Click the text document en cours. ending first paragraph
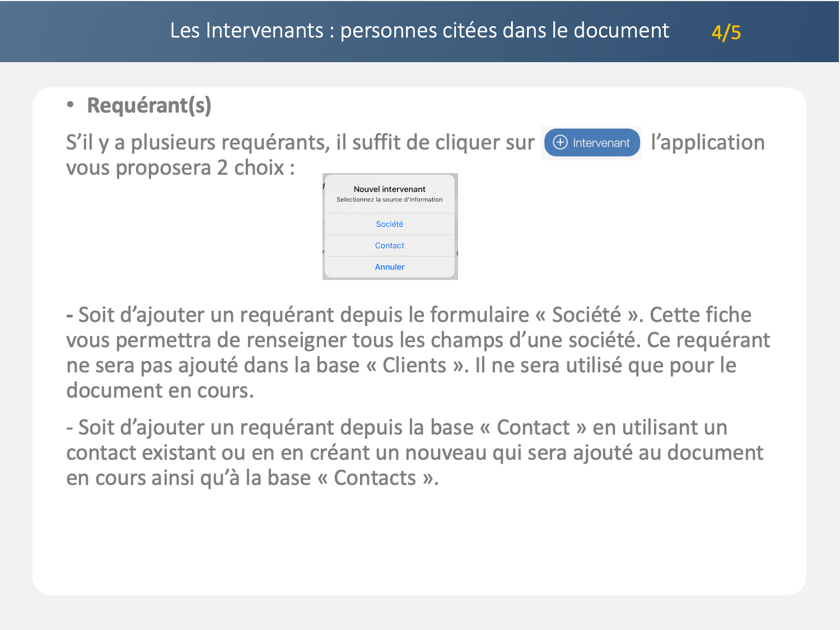The height and width of the screenshot is (630, 840). (160, 390)
